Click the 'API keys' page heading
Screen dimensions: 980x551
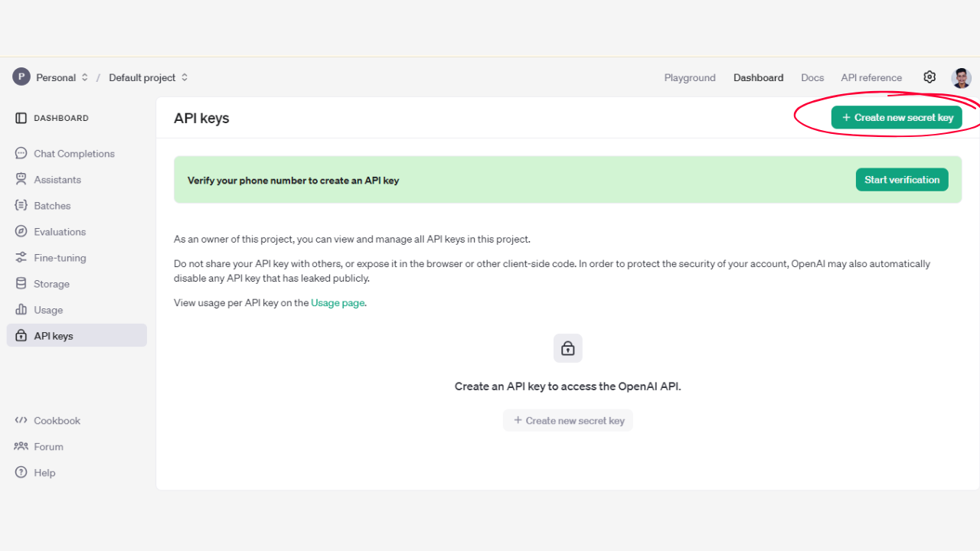(x=201, y=118)
